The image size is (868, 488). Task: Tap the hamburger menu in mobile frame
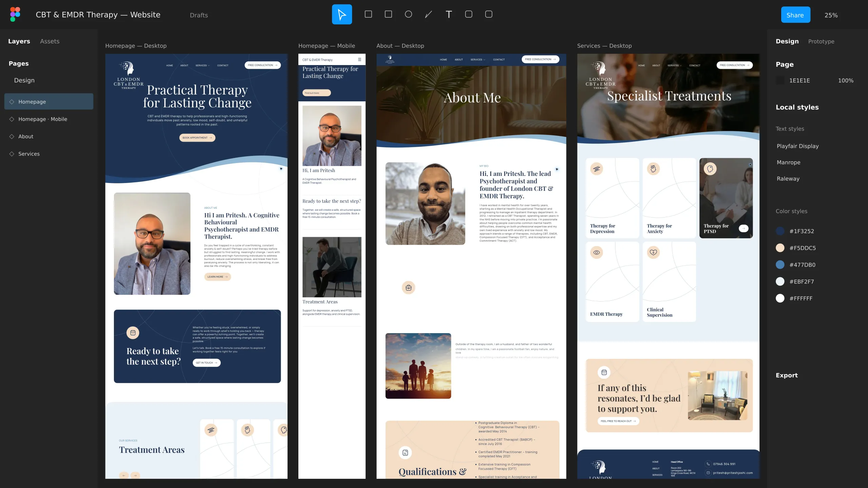coord(359,59)
